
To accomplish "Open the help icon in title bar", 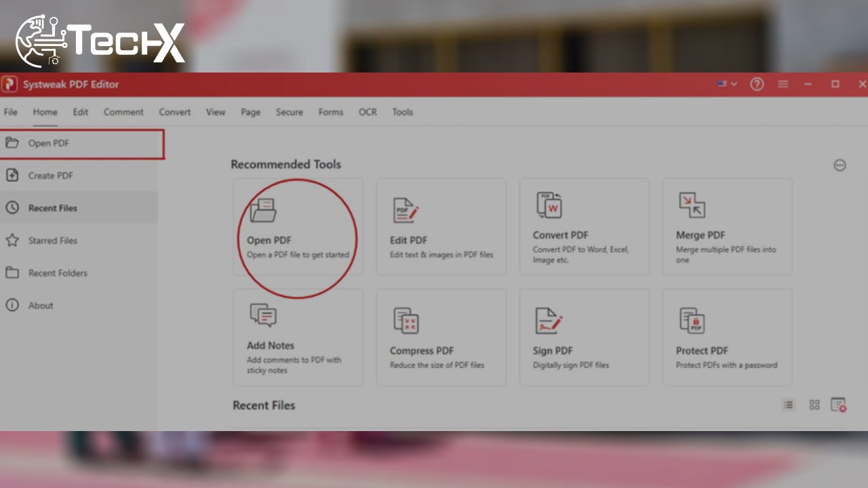I will click(x=757, y=84).
